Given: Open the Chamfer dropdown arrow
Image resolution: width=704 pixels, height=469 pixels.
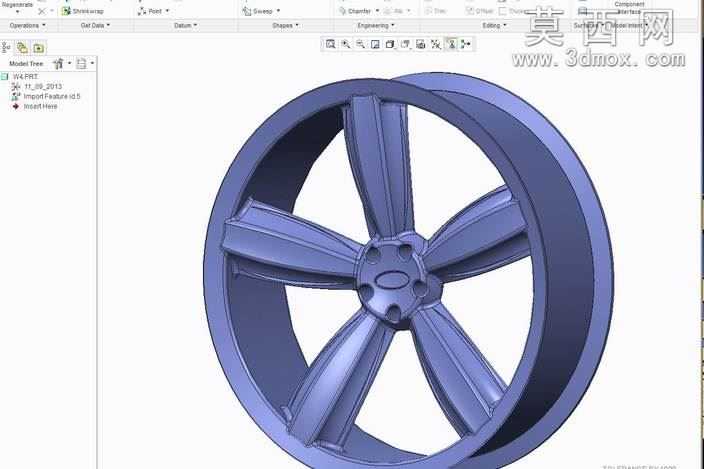Looking at the screenshot, I should click(x=377, y=11).
